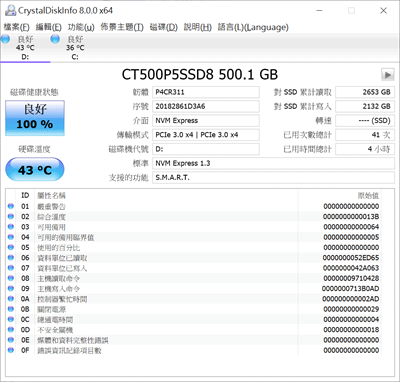Viewport: 400px width, 382px height.
Task: Select raw value 0000000000013B
Action: 351,217
